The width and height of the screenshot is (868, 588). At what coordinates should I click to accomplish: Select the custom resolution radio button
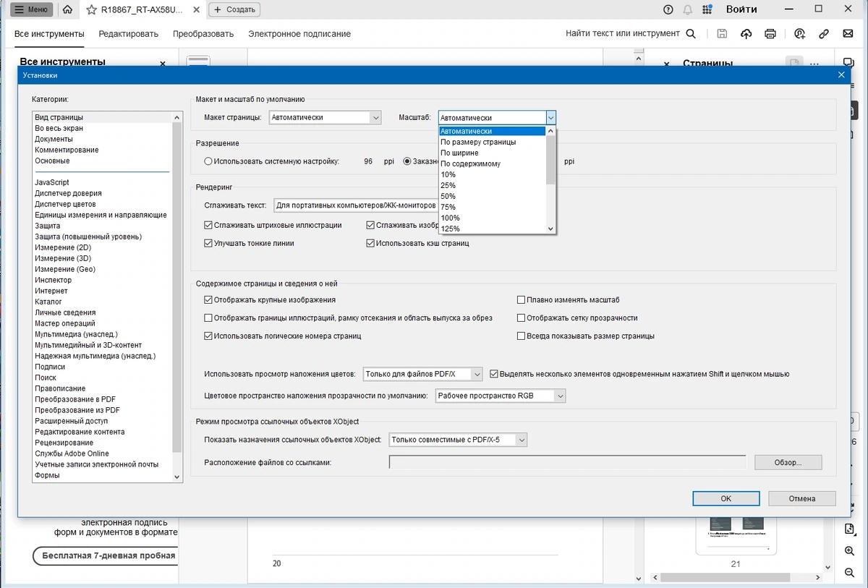click(407, 161)
